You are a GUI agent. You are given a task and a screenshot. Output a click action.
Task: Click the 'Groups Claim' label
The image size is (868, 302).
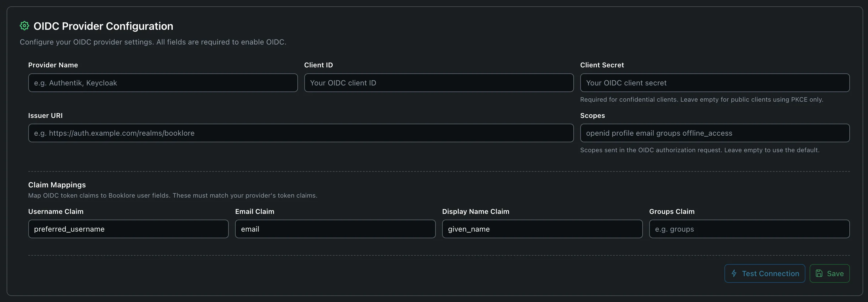coord(671,211)
